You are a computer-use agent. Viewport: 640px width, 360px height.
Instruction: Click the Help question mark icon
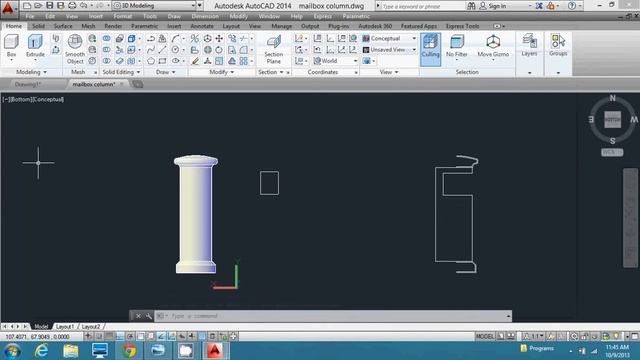pos(572,6)
